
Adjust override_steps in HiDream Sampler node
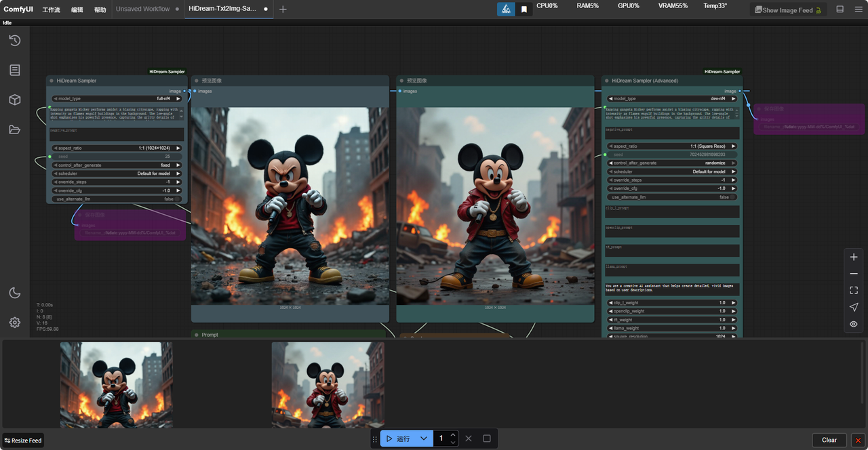[117, 182]
